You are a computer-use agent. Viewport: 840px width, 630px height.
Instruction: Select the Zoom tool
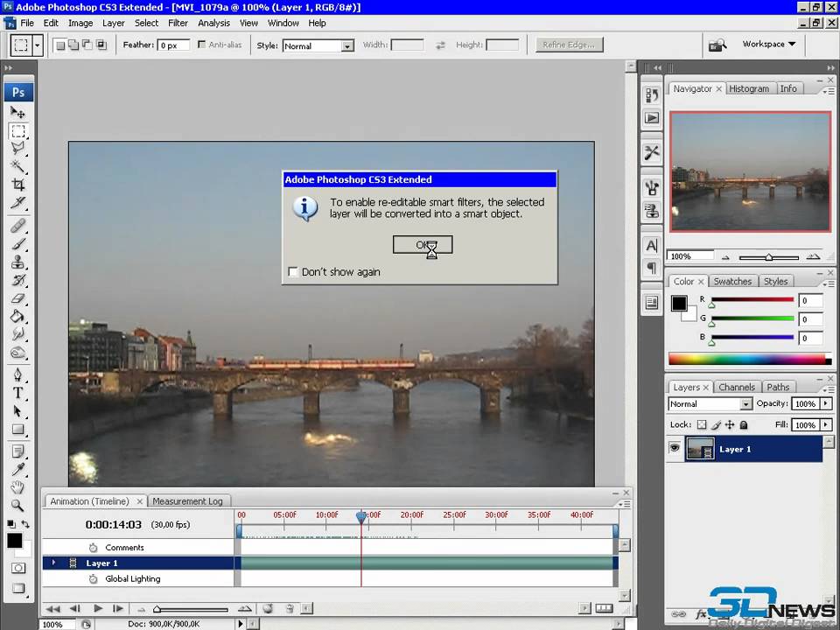pos(17,505)
